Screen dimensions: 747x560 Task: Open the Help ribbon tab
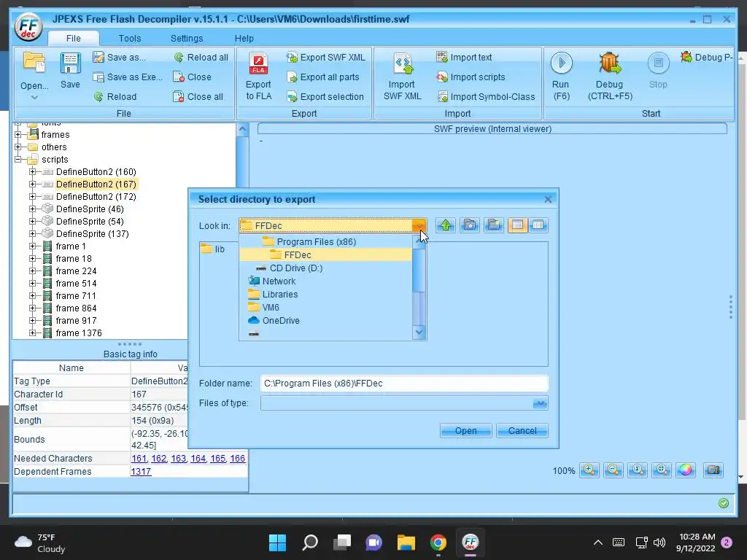pyautogui.click(x=244, y=38)
